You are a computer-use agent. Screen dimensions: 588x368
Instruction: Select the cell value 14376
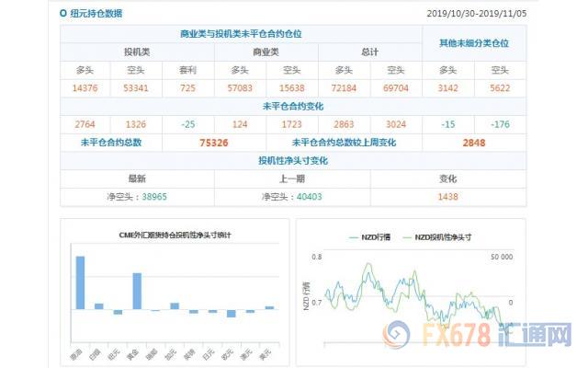pos(85,88)
